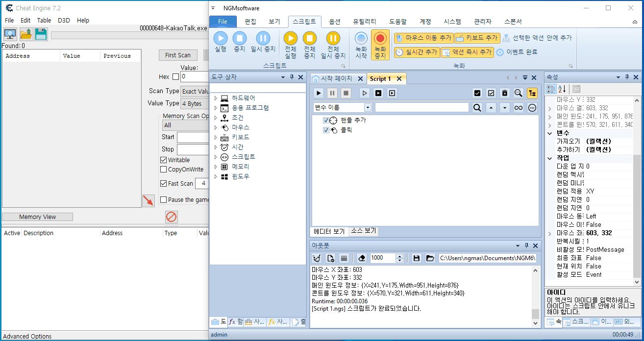This screenshot has width=644, height=341.
Task: Click First Scan button in Cheat Engine
Action: pos(178,55)
